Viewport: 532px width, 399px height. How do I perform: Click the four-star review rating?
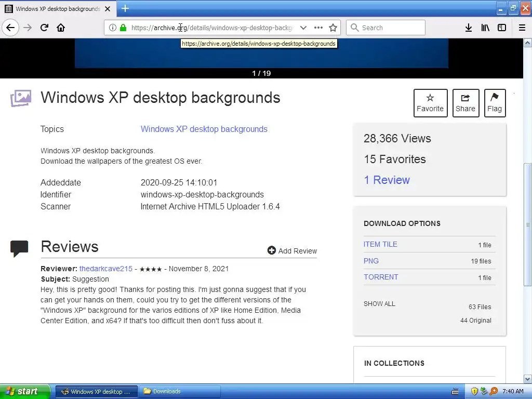(x=151, y=269)
